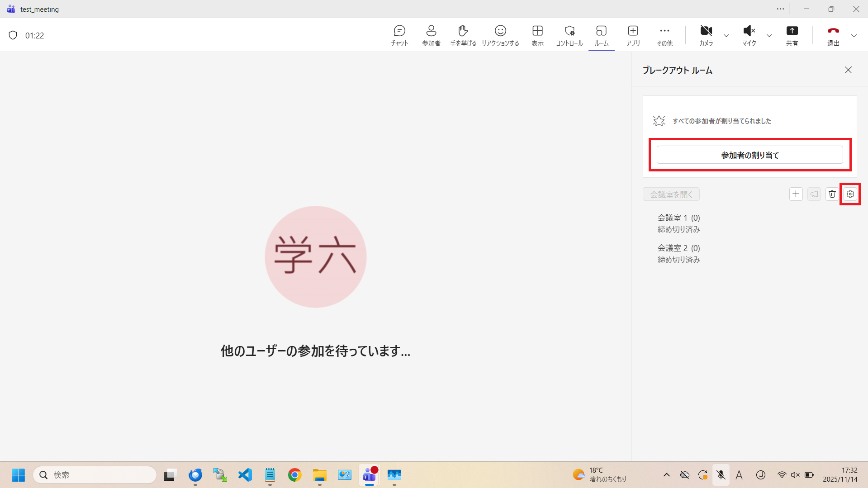The image size is (868, 488).
Task: Open the view (表示) layout options
Action: click(x=537, y=35)
